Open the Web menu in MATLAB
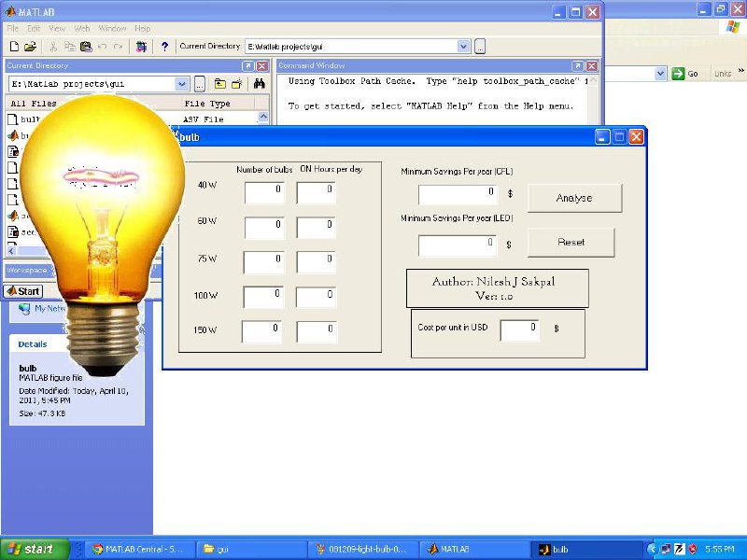The image size is (747, 560). [x=82, y=29]
